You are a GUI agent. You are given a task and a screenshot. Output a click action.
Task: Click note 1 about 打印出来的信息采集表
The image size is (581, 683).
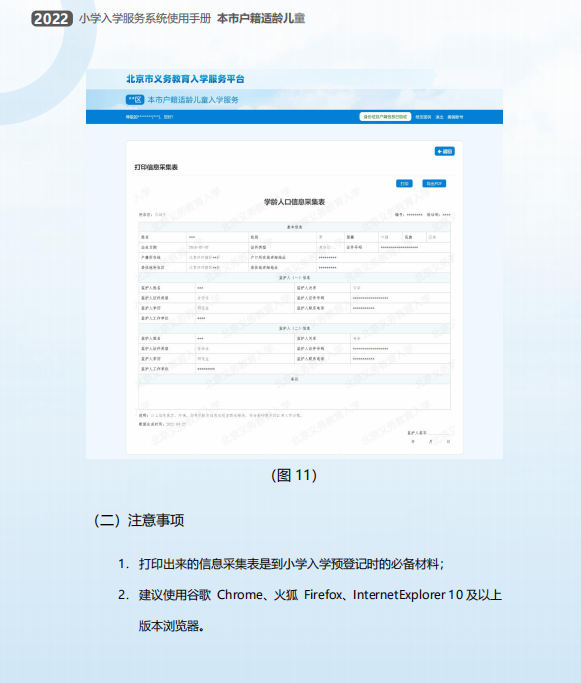tap(281, 564)
